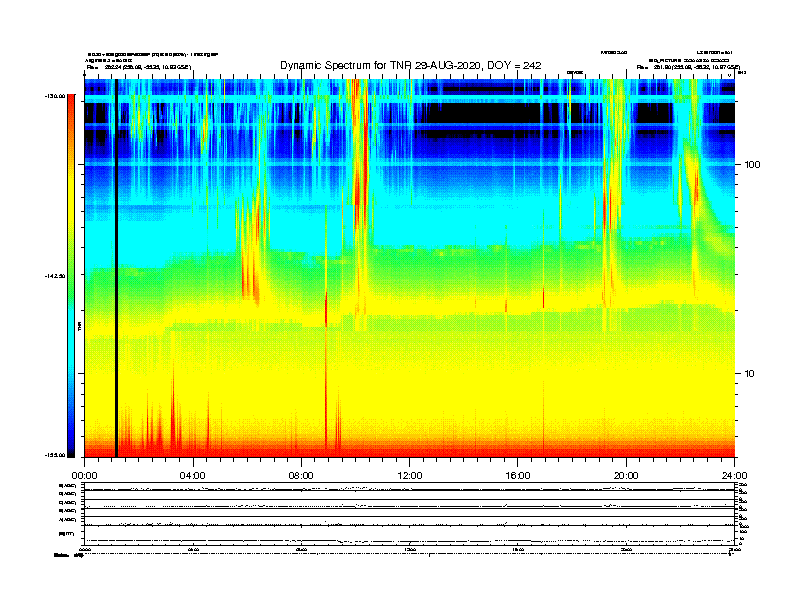
Task: Select the 16:00 time axis label
Action: point(518,475)
